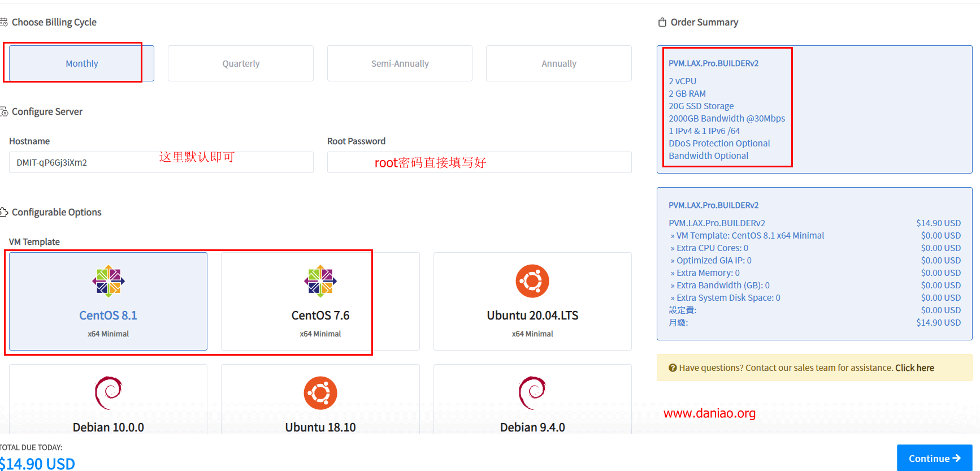Click the Ubuntu 20.04.LTS logo icon
The width and height of the screenshot is (980, 471).
click(532, 281)
